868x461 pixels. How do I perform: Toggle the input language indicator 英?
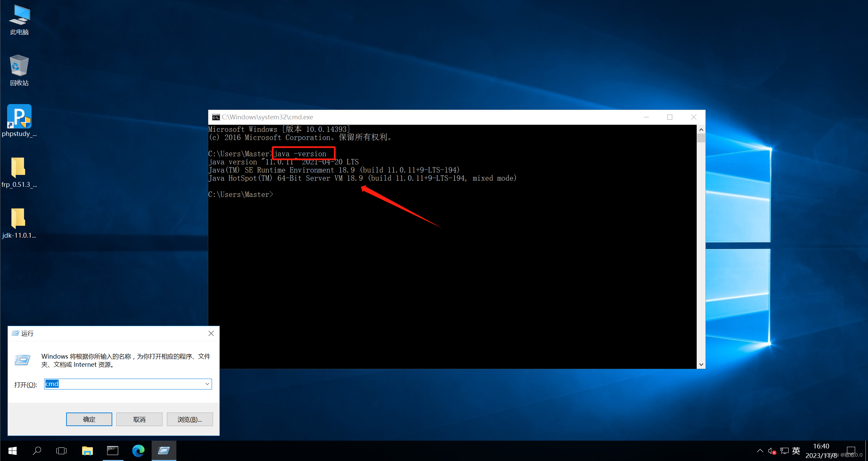[x=796, y=451]
